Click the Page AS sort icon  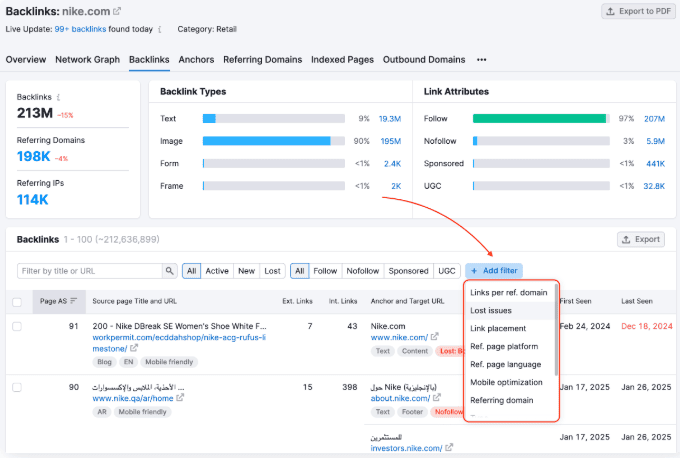[73, 301]
